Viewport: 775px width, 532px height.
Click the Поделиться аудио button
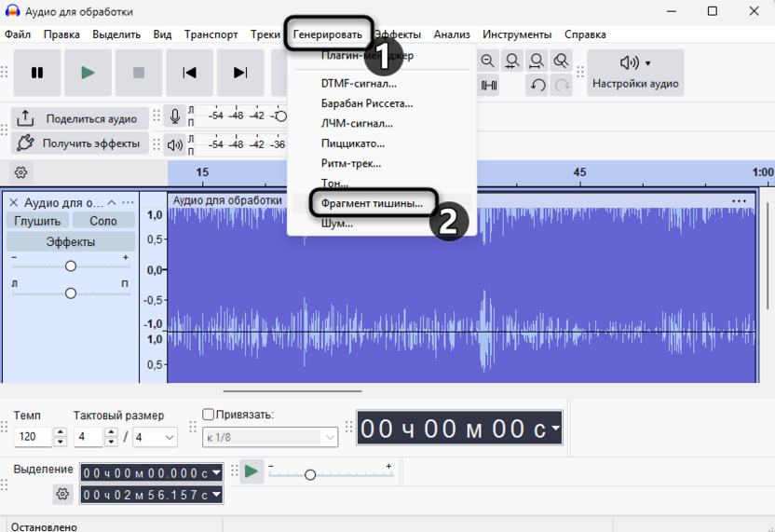click(x=79, y=118)
